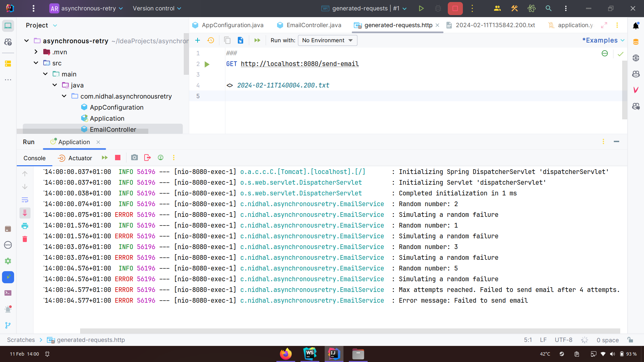644x362 pixels.
Task: Open the localhost:8080/send-email link
Action: [300, 64]
